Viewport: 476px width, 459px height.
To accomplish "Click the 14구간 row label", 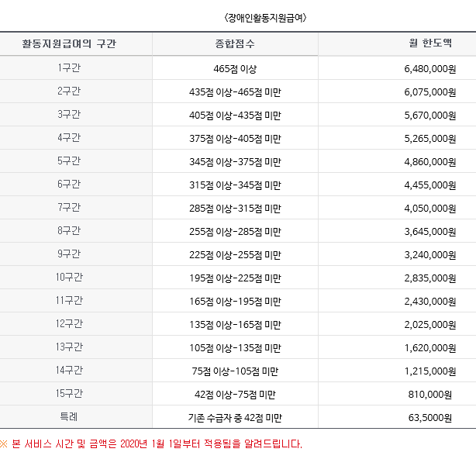I will coord(69,371).
